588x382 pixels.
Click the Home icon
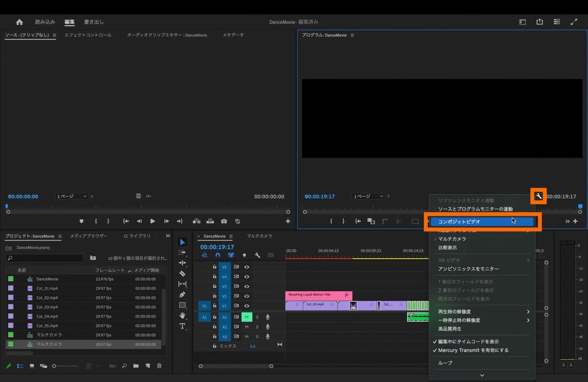(x=19, y=22)
